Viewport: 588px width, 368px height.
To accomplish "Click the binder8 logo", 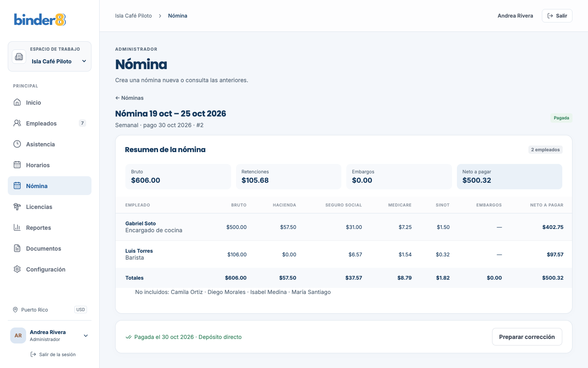I will tap(40, 20).
